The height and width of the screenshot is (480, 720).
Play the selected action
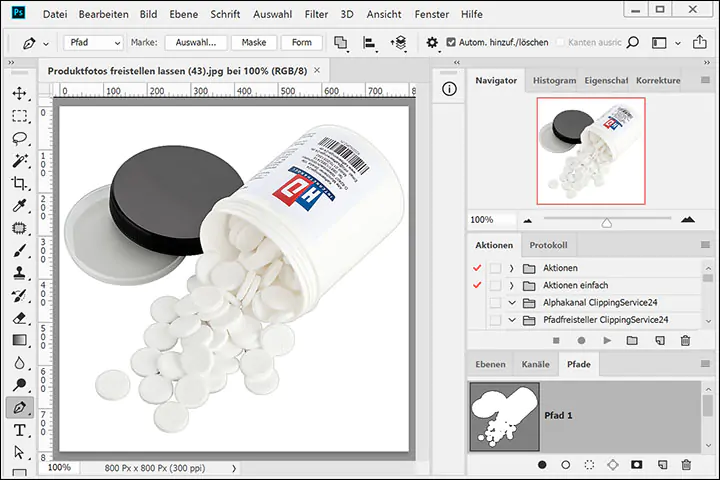pos(607,340)
